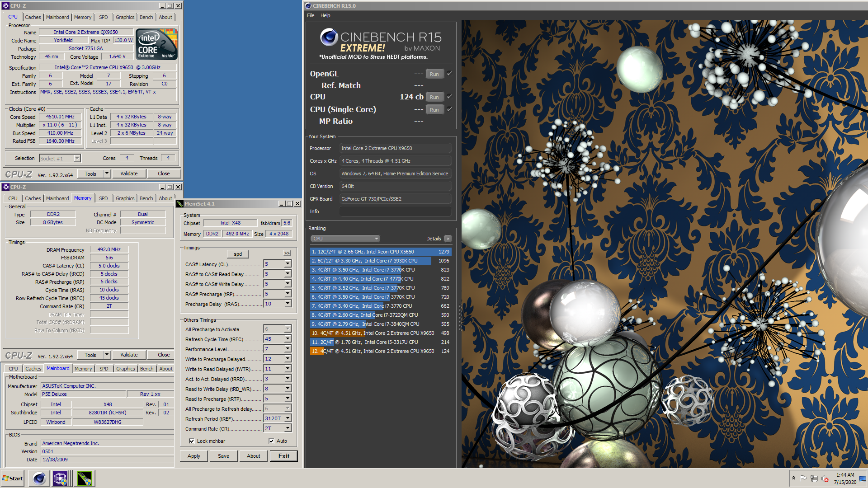Open CPU-Z taskbar icon
Viewport: 868px width, 488px height.
[60, 478]
